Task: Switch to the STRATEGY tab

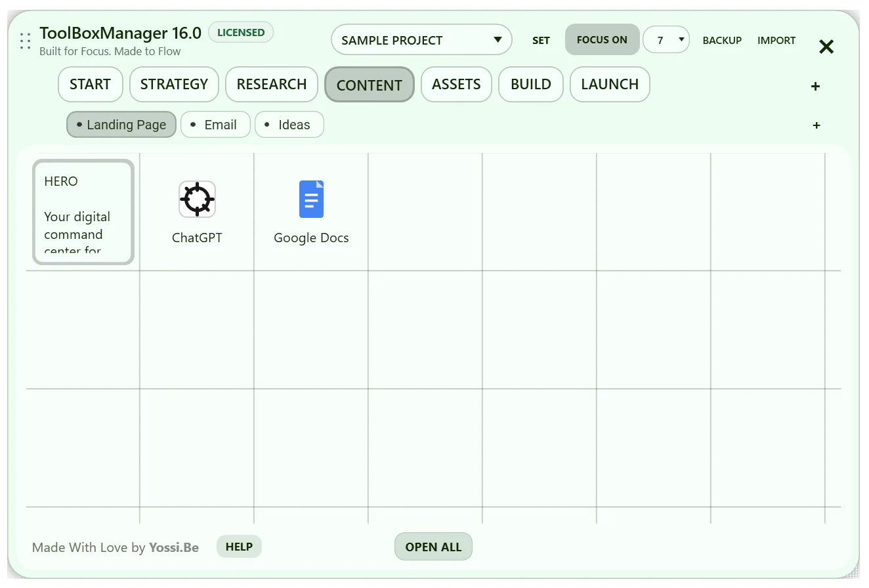Action: click(x=174, y=84)
